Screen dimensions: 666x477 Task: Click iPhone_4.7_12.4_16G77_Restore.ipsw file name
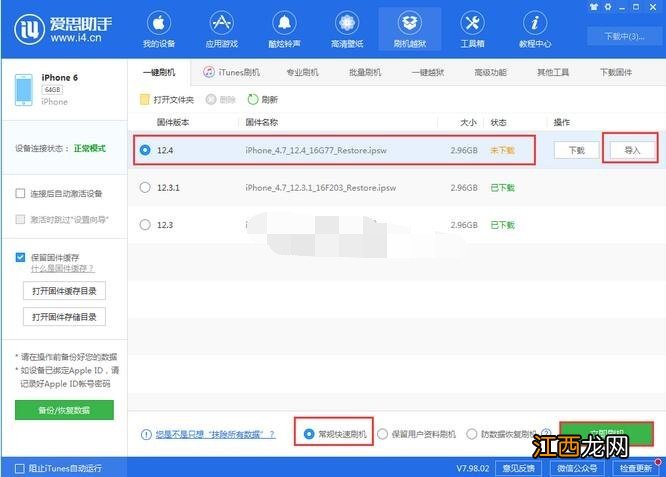point(316,150)
